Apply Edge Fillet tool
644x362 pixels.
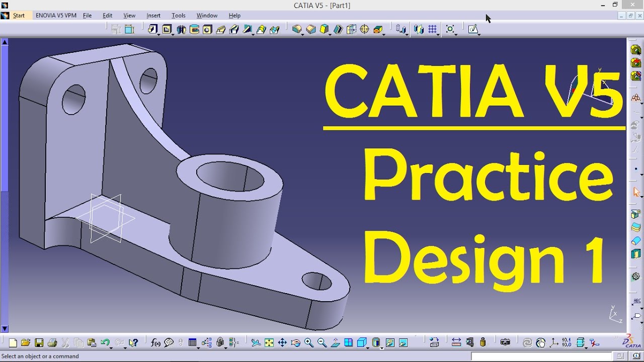pos(297,29)
